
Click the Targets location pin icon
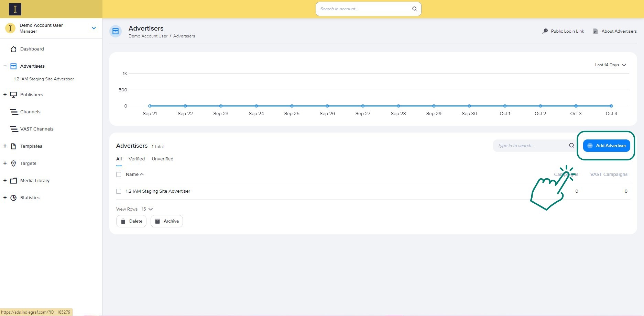click(13, 163)
